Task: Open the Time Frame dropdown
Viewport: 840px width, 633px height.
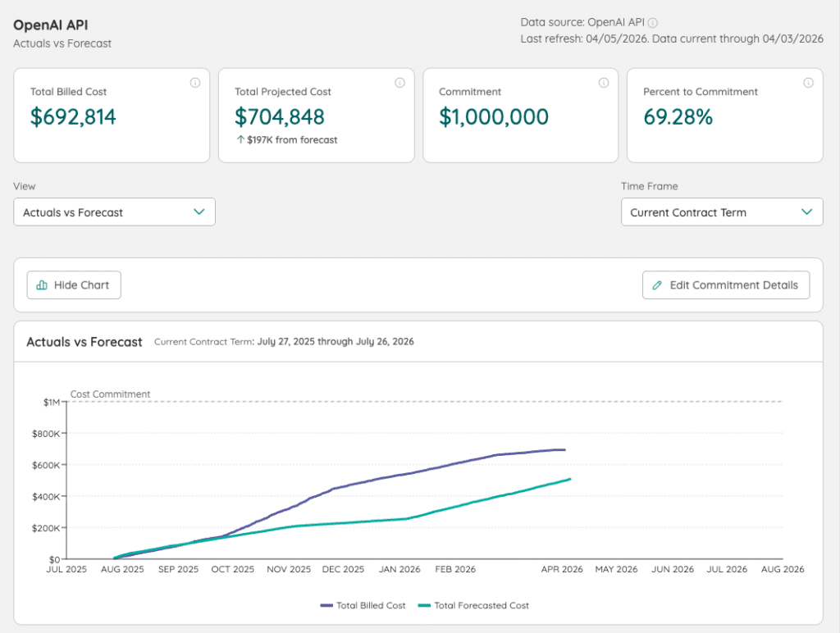Action: 721,212
